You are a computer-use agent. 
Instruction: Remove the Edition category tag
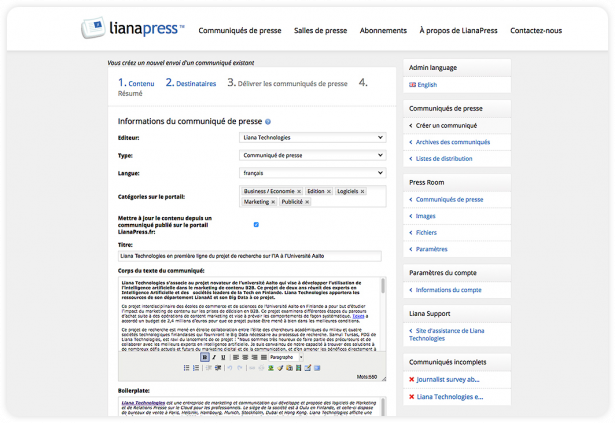click(329, 191)
